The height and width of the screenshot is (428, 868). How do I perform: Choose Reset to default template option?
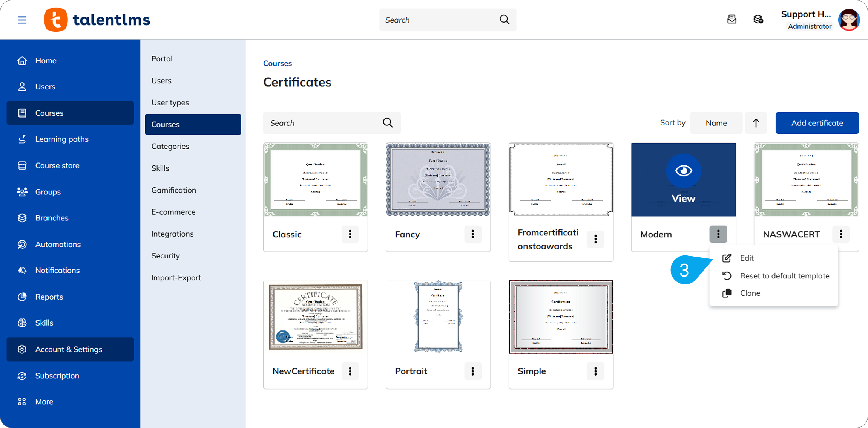tap(784, 276)
